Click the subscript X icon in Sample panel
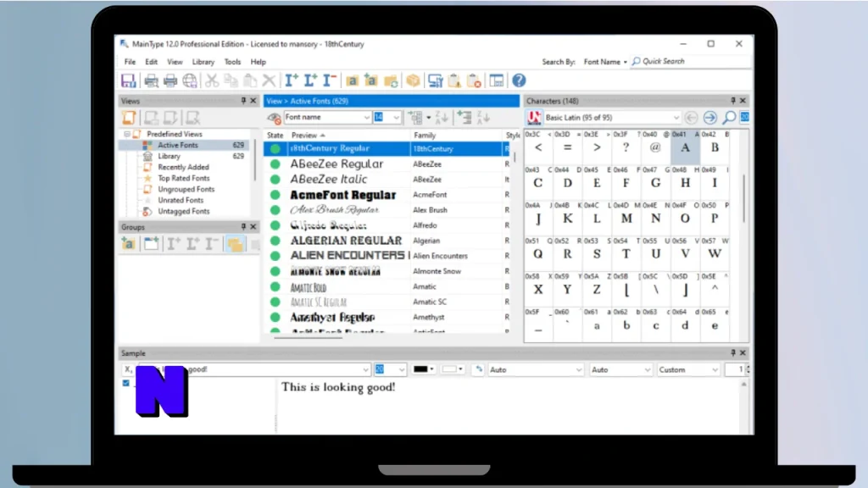 129,369
